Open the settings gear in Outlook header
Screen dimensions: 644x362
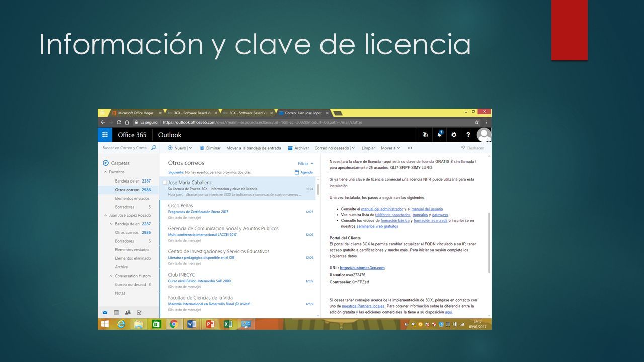pos(454,135)
